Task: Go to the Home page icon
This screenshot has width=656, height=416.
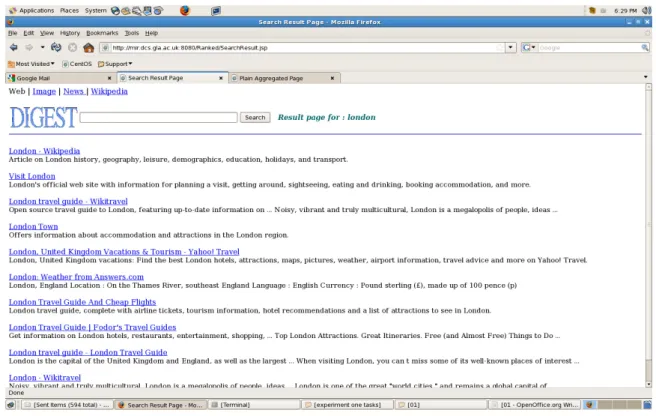Action: 88,47
